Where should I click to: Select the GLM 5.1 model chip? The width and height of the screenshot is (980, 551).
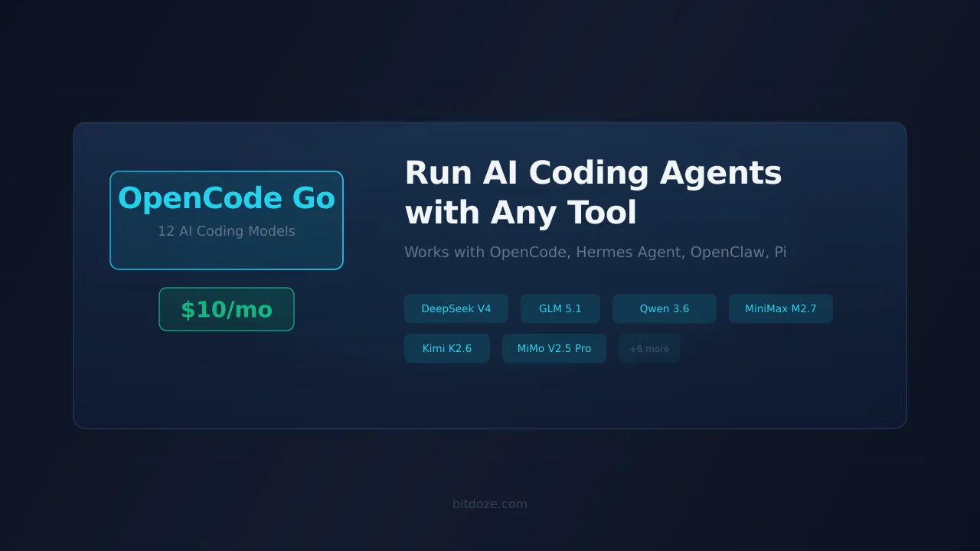[x=560, y=308]
